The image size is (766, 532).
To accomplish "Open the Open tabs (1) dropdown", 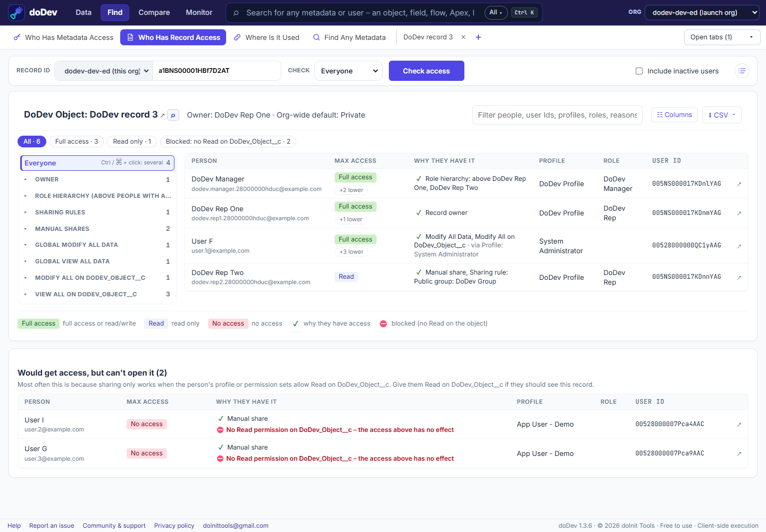I will pos(722,37).
